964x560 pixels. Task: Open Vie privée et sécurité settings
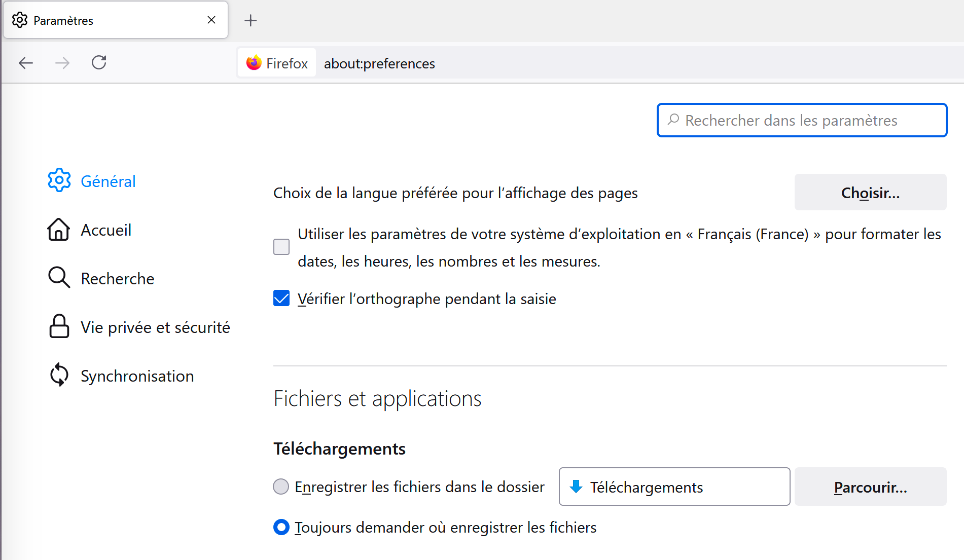[x=139, y=327]
